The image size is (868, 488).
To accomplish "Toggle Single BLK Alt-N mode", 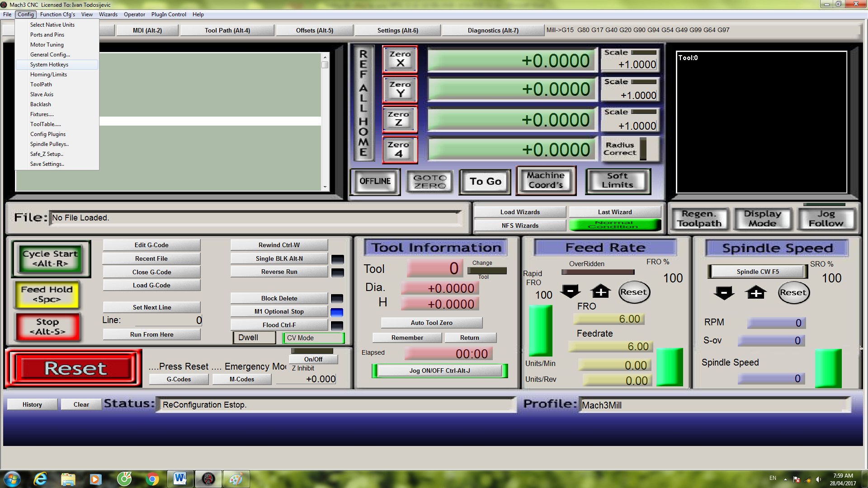I will point(279,258).
